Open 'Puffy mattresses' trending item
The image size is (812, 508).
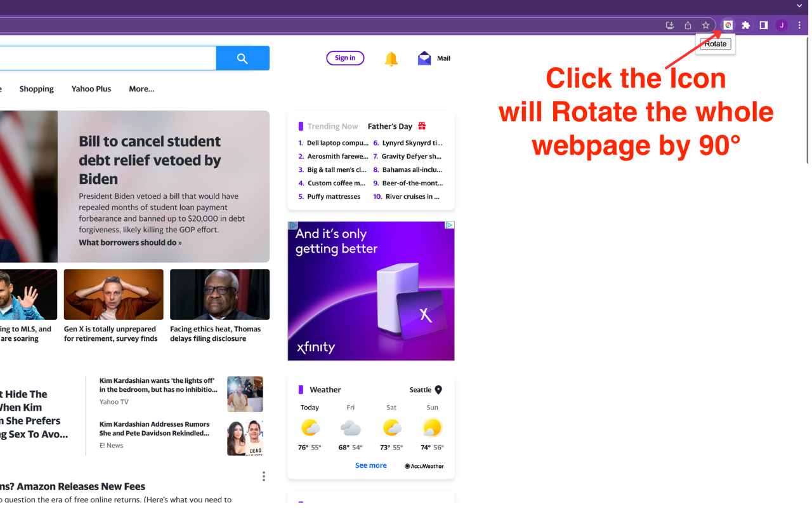(x=334, y=196)
